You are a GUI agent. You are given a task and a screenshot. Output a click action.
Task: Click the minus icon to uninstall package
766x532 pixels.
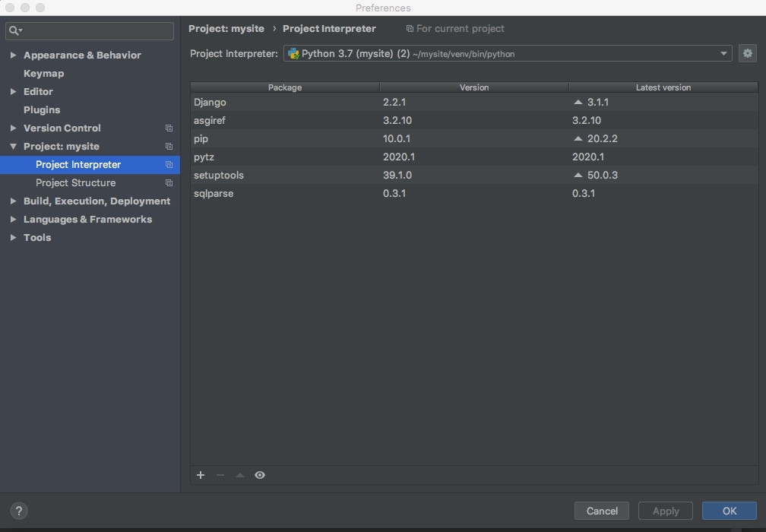220,475
